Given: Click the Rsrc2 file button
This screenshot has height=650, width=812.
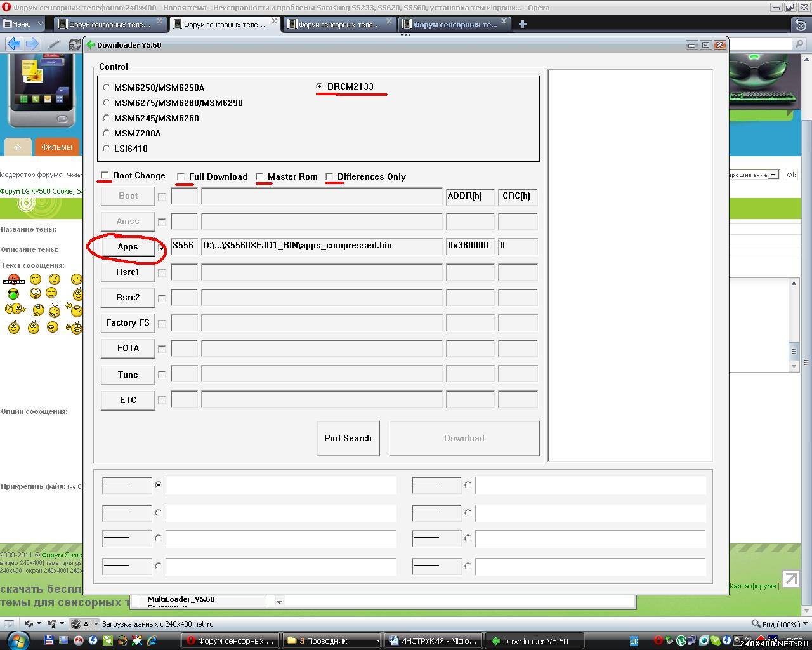Looking at the screenshot, I should (128, 297).
